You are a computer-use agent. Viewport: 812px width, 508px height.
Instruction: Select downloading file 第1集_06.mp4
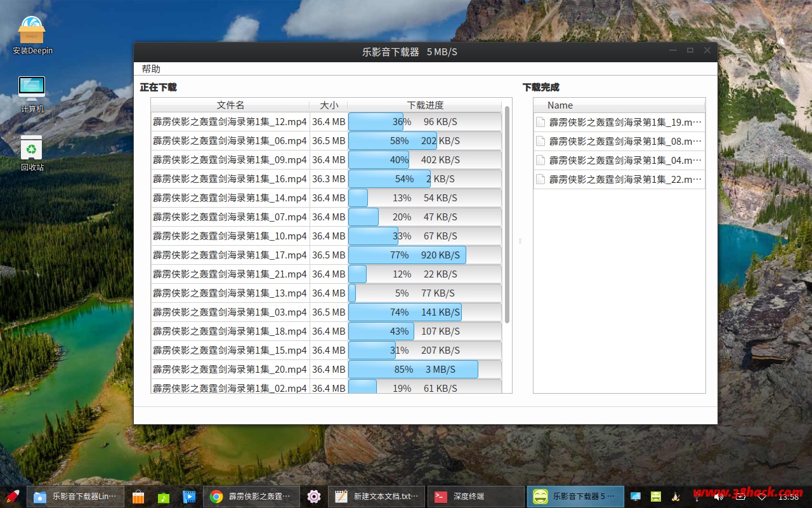tap(230, 140)
